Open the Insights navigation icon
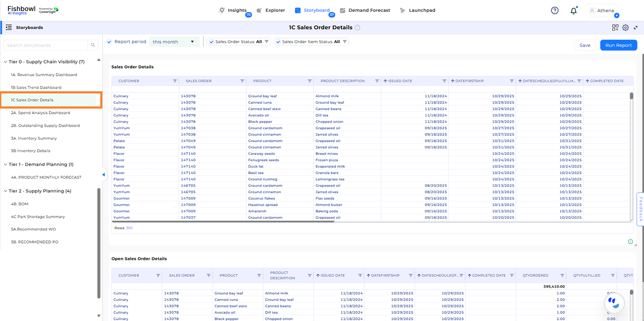This screenshot has width=644, height=321. pyautogui.click(x=222, y=10)
